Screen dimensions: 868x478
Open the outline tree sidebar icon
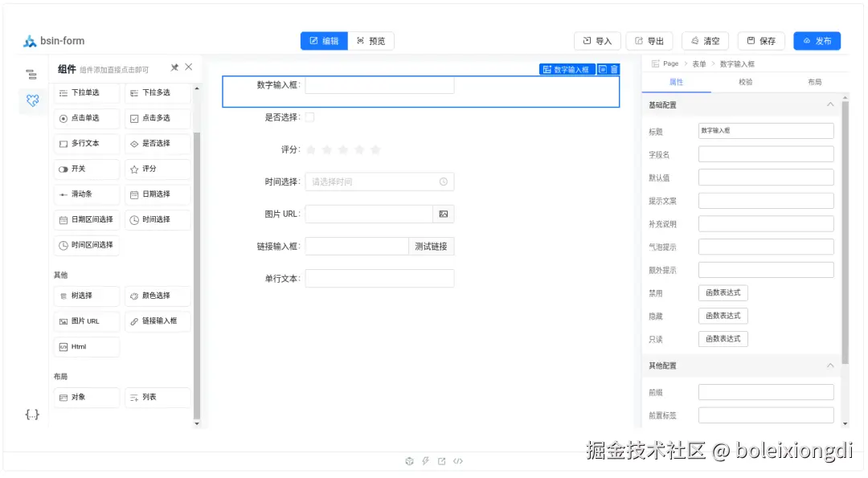point(31,74)
